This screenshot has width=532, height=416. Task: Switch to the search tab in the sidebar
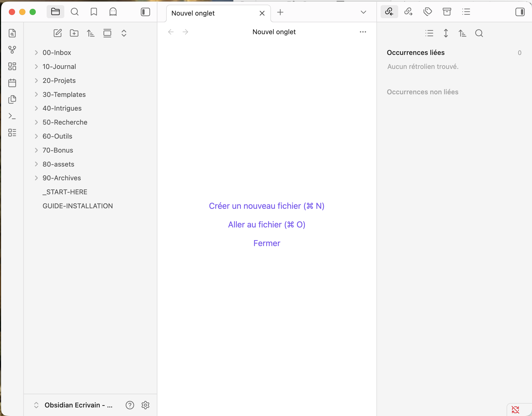point(75,12)
